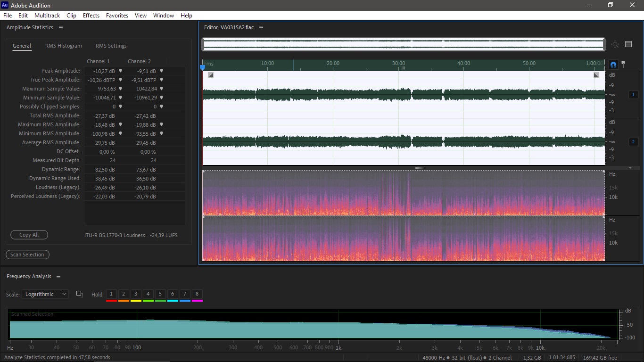644x362 pixels.
Task: Enable Channel 1 toggle on the meter strip
Action: [x=633, y=94]
